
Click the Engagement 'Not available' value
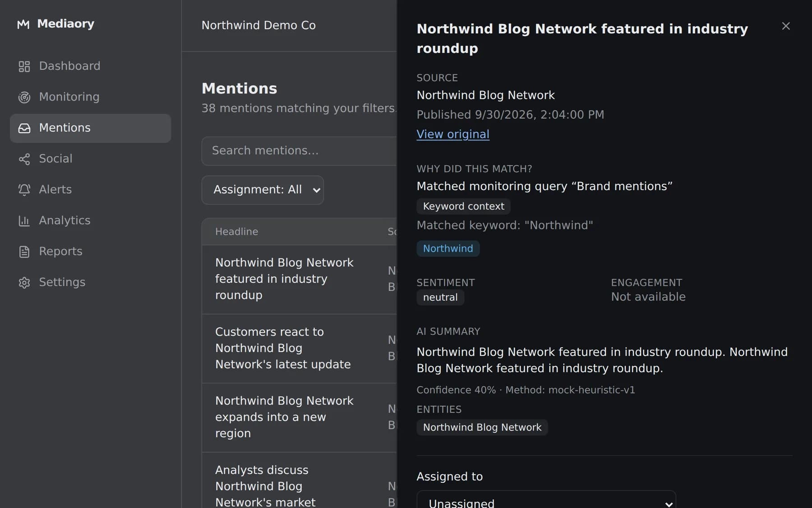click(648, 297)
